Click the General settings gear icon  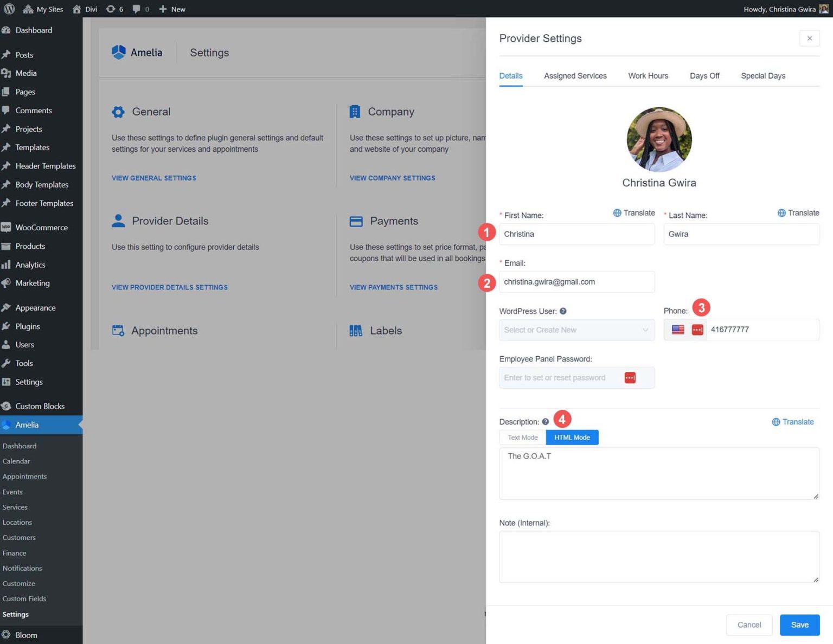[118, 112]
